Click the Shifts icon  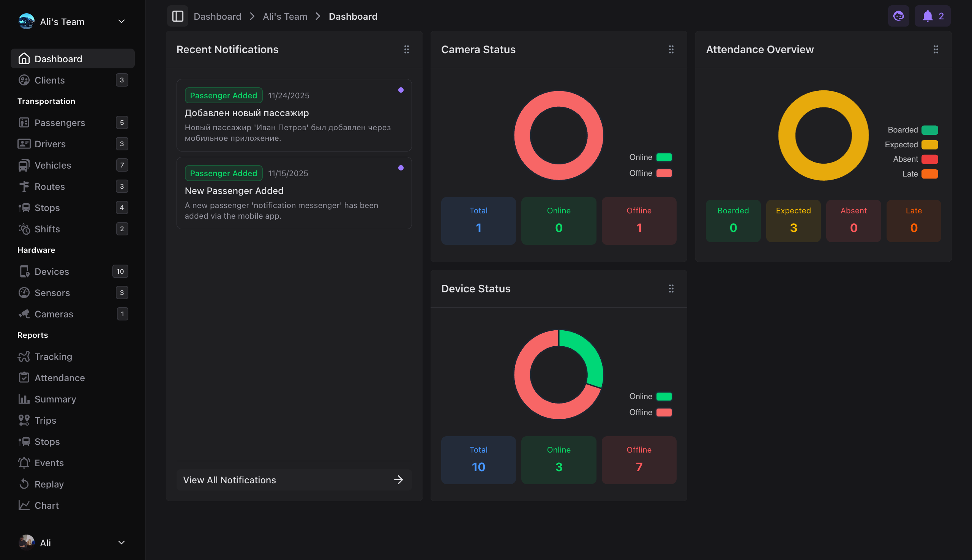coord(24,229)
